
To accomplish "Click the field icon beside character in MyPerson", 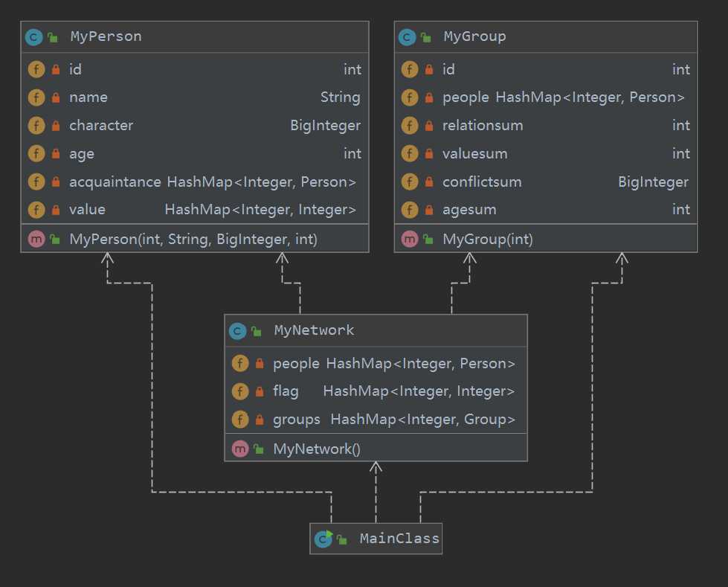I will [36, 126].
